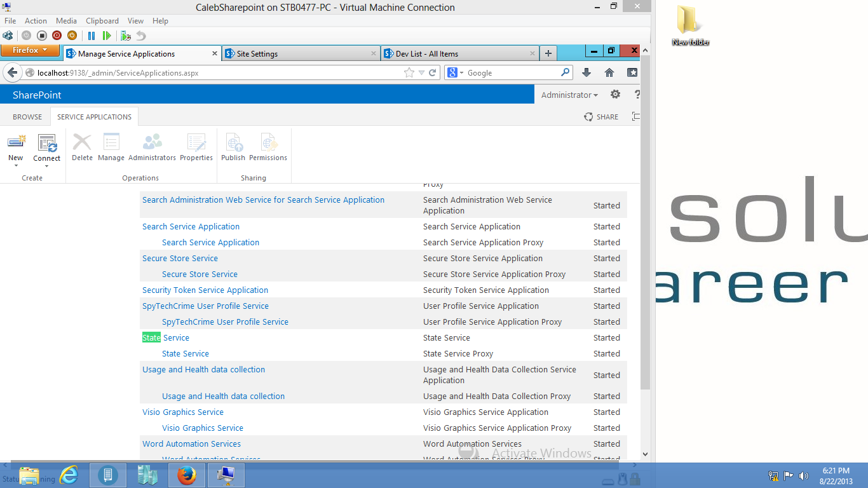Open the Action menu

[36, 21]
